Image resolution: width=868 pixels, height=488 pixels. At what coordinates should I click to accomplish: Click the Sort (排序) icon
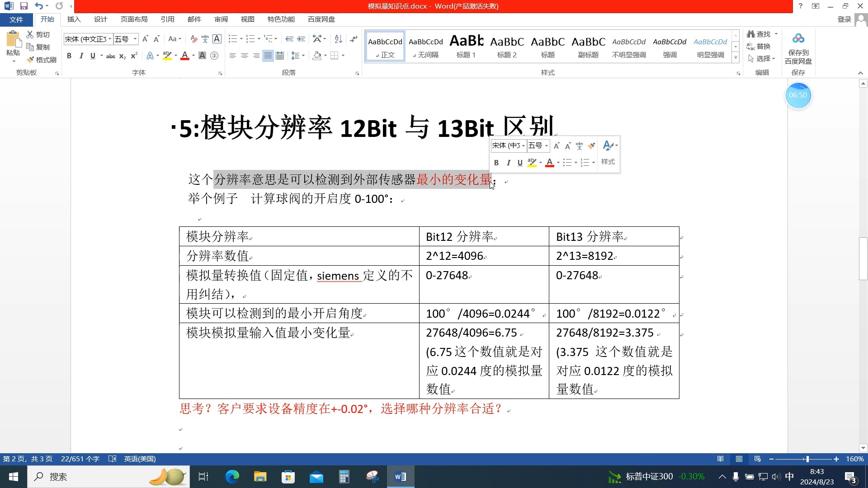point(338,39)
